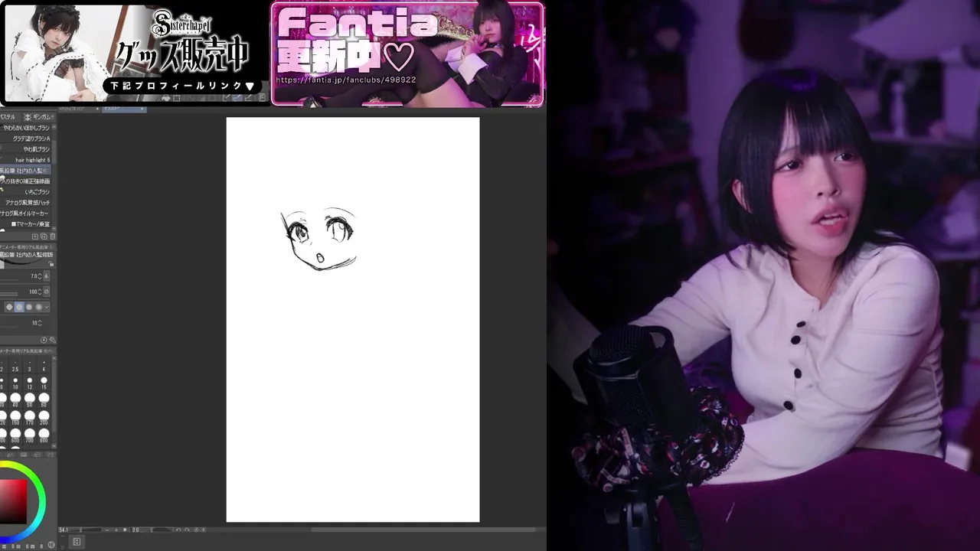Viewport: 980px width, 551px height.
Task: Expand the anti-aliasing dropdown arrow
Action: pos(47,307)
